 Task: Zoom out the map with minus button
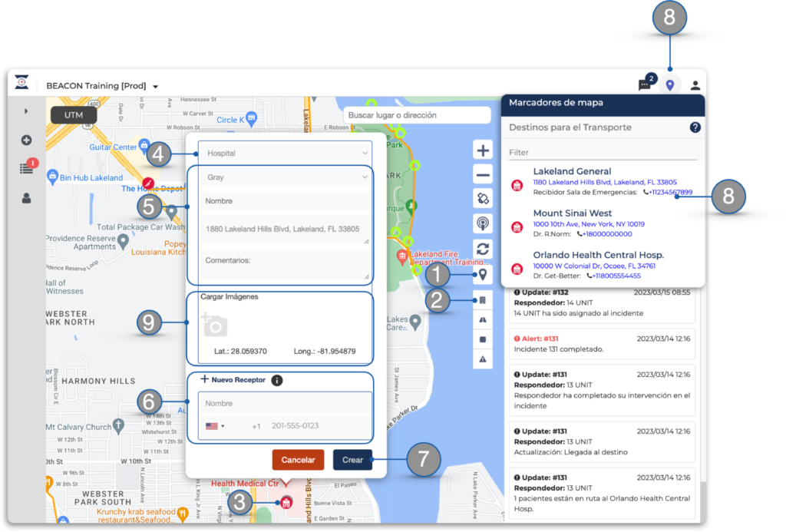pos(483,175)
